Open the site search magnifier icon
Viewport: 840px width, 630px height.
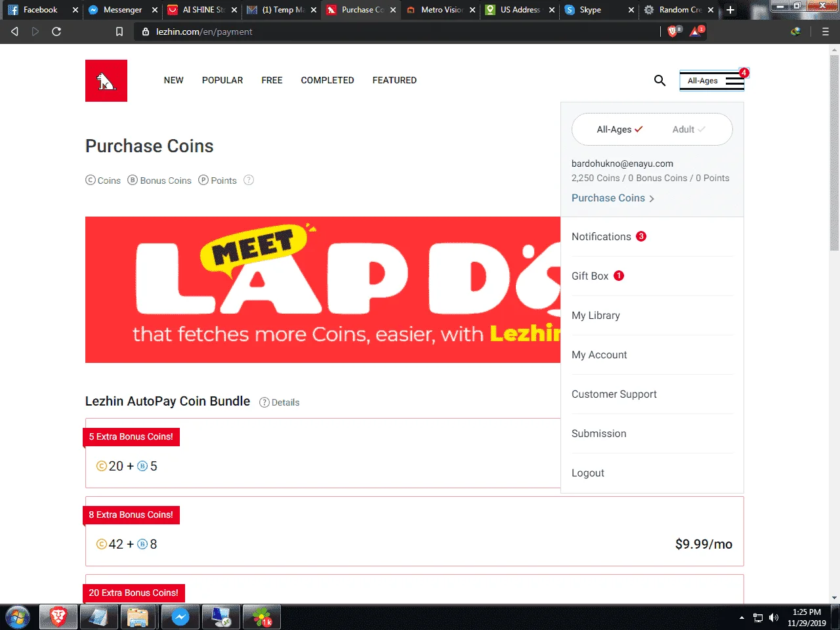(x=660, y=80)
